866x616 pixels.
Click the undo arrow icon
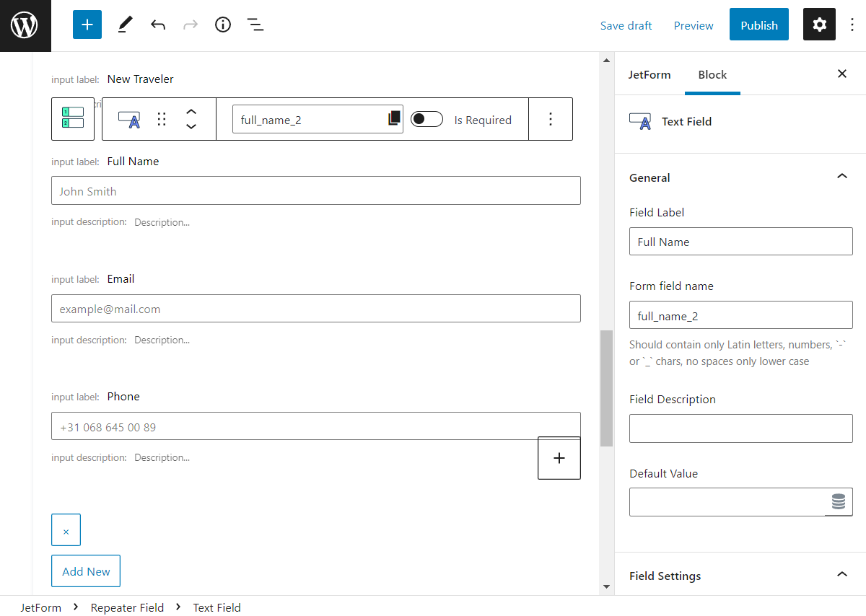[x=157, y=24]
